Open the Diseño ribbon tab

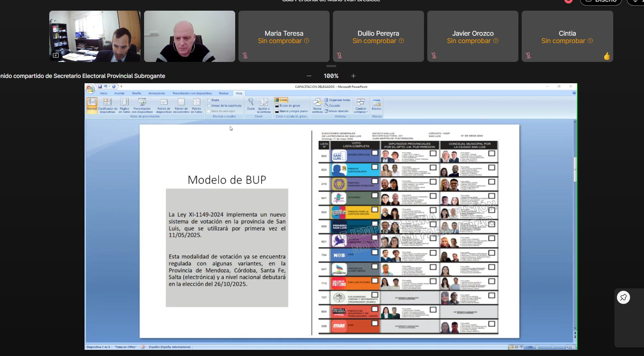pos(137,93)
